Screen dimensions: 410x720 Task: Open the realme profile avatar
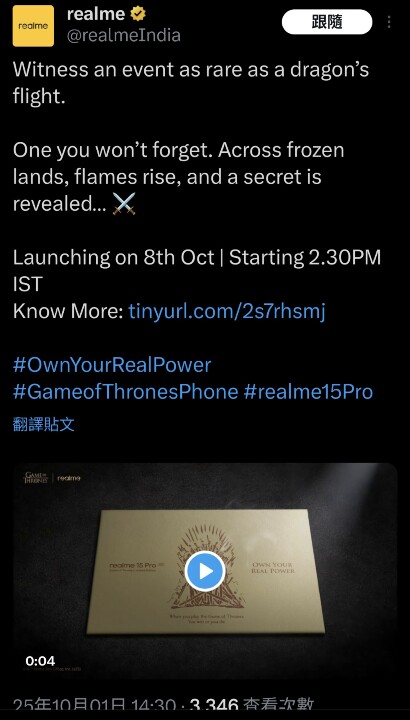coord(33,26)
